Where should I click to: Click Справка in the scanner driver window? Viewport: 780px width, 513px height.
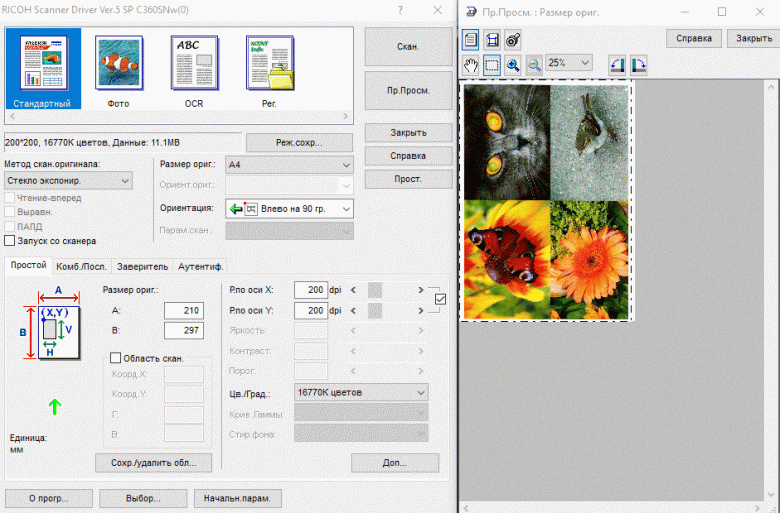[408, 156]
